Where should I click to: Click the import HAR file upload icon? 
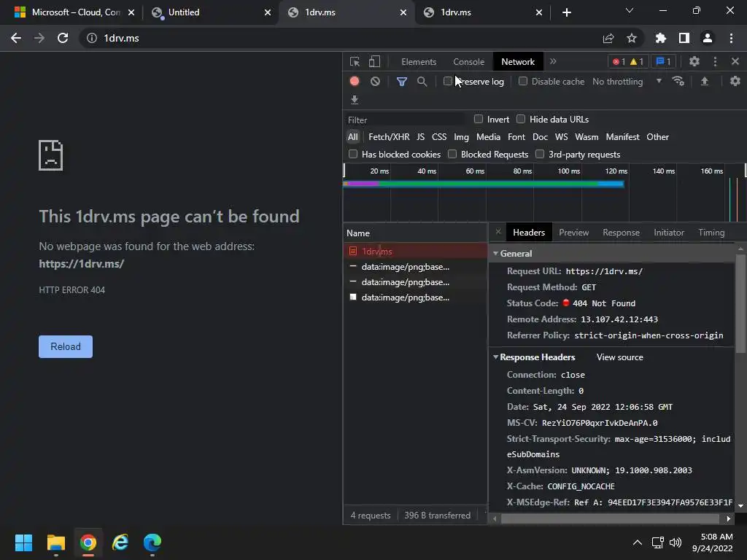tap(705, 82)
